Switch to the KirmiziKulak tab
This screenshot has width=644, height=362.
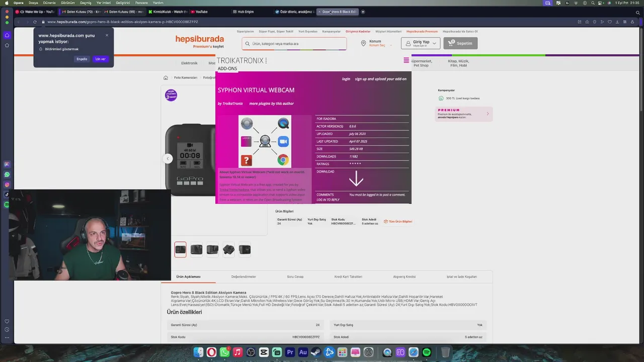point(168,12)
